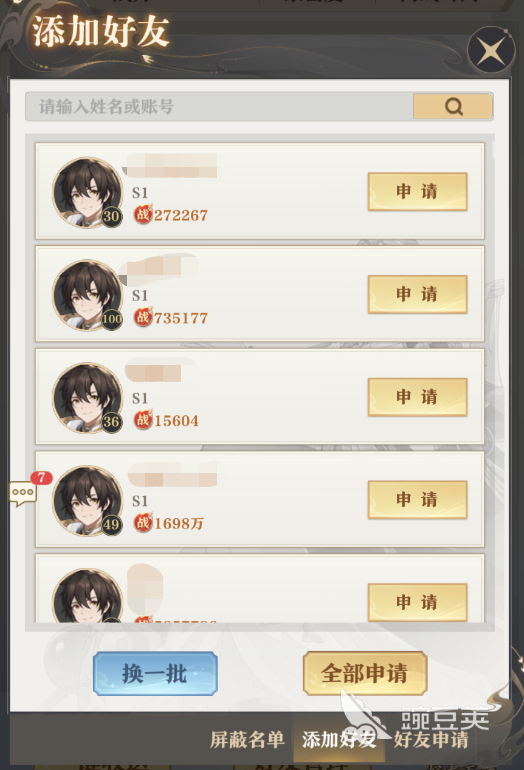Send request to the 1698万 power player
The height and width of the screenshot is (770, 524).
point(417,499)
